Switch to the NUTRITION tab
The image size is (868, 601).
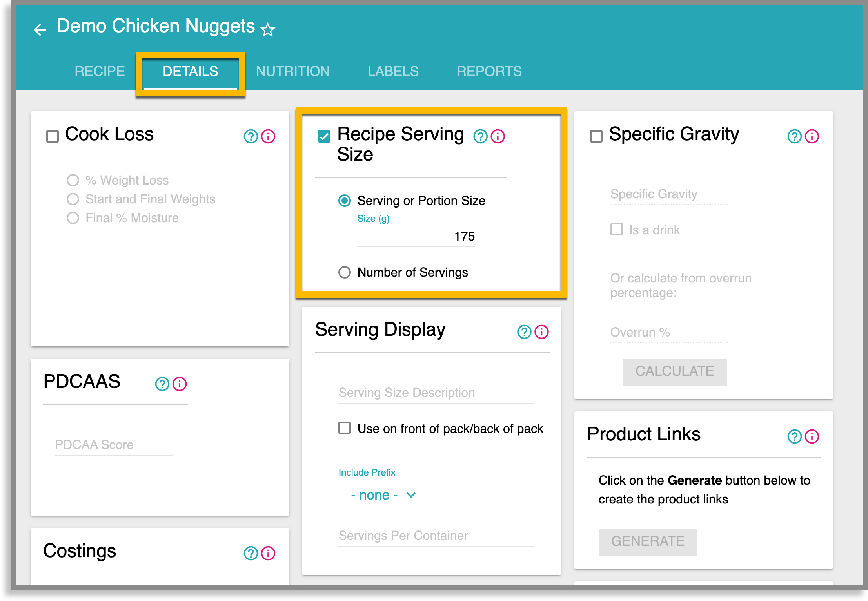pyautogui.click(x=292, y=71)
